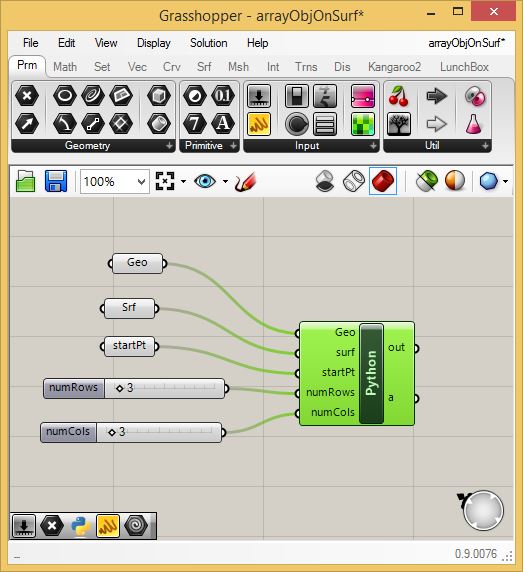Click the numCols slider grip

tap(112, 433)
